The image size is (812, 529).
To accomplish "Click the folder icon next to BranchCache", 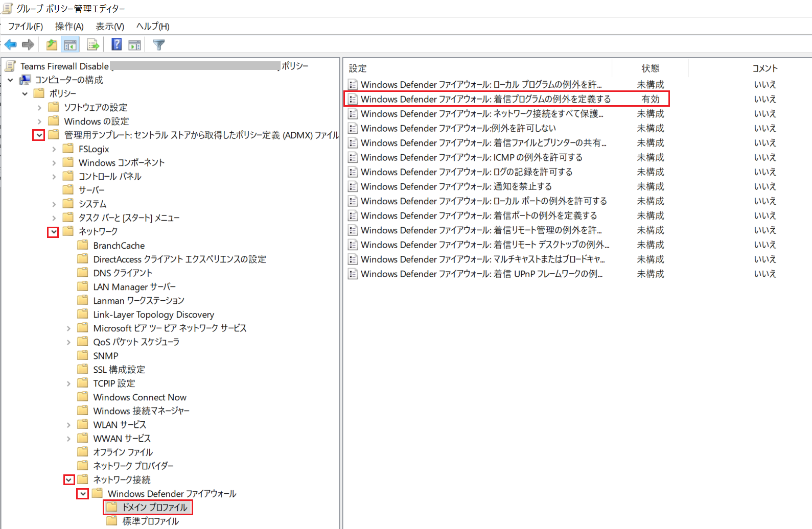I will pyautogui.click(x=83, y=245).
